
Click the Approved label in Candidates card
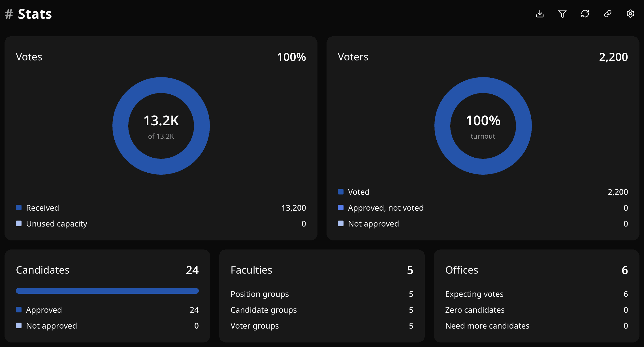(x=44, y=310)
